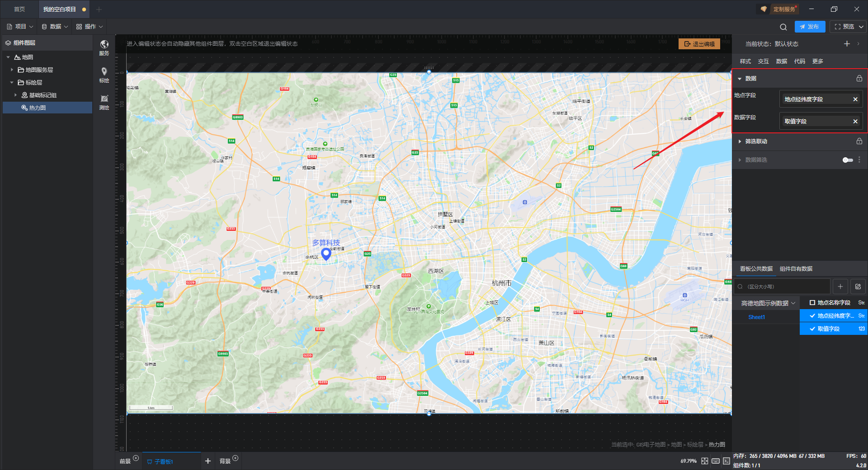Viewport: 868px width, 470px height.
Task: Click the 组件图层 layers icon in the panel header
Action: [8, 43]
